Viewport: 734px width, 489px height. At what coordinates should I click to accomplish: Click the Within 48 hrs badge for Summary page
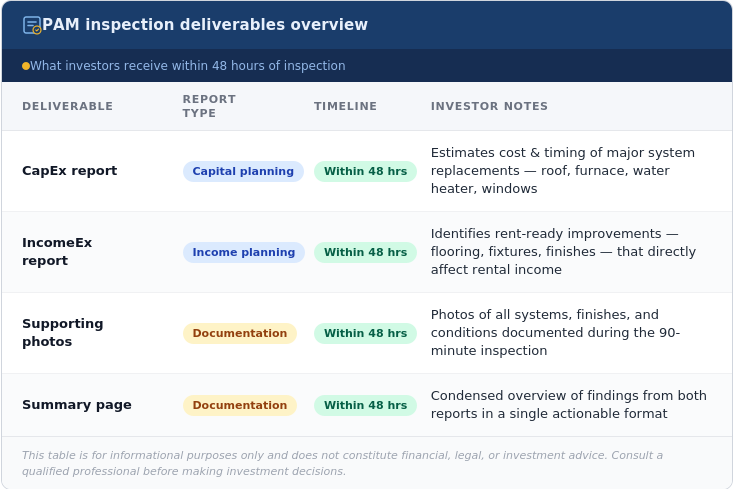pos(365,405)
